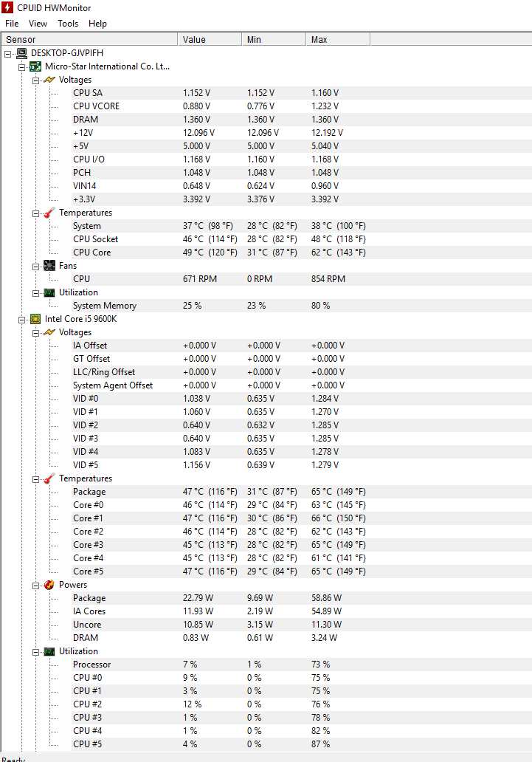Click the Sensor column header
The height and width of the screenshot is (762, 532).
89,39
